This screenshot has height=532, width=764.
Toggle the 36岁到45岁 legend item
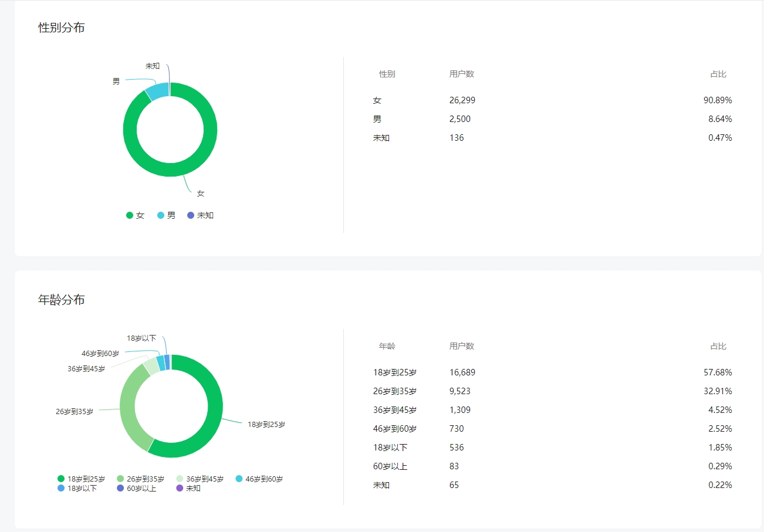click(x=200, y=479)
